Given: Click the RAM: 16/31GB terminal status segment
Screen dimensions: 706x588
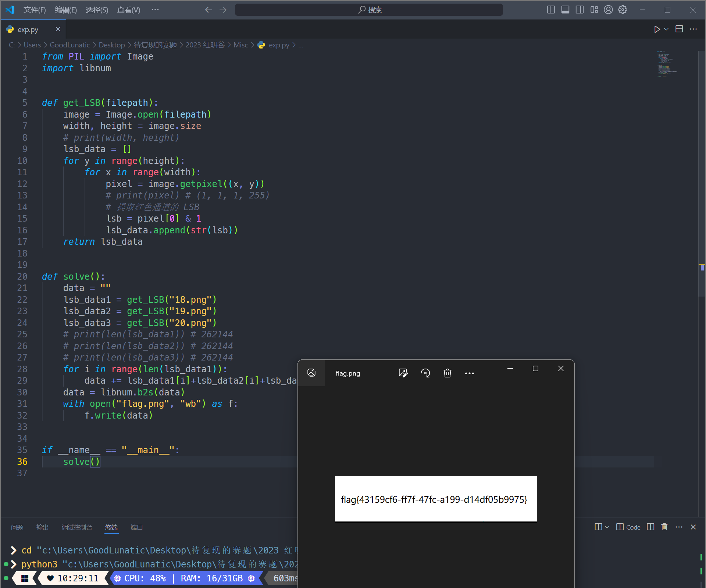Looking at the screenshot, I should point(212,578).
